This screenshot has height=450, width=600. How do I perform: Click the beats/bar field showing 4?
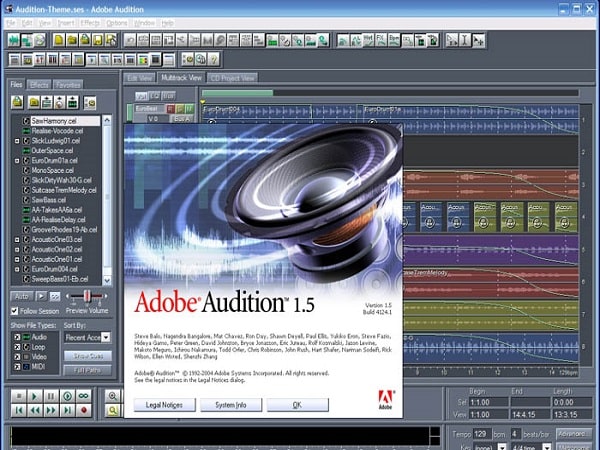[515, 434]
